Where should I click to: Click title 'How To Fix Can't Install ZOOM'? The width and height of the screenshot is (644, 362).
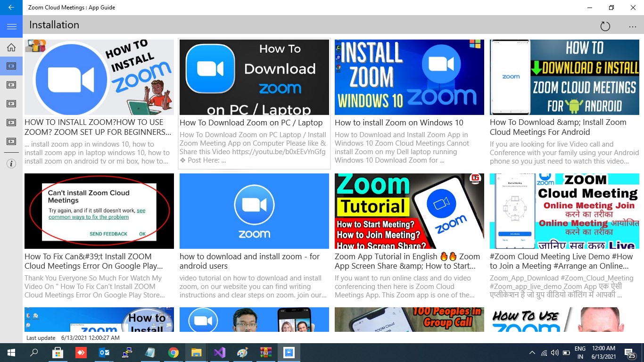pos(94,261)
